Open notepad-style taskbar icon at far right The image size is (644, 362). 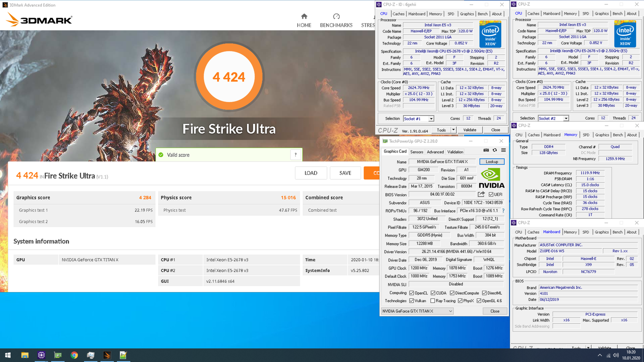coord(123,355)
